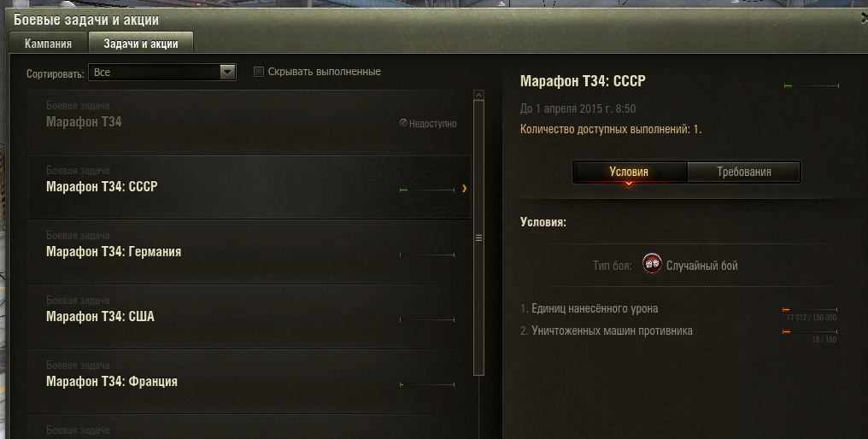The height and width of the screenshot is (439, 868).
Task: Click the scrollbar grip handle icon
Action: point(478,238)
